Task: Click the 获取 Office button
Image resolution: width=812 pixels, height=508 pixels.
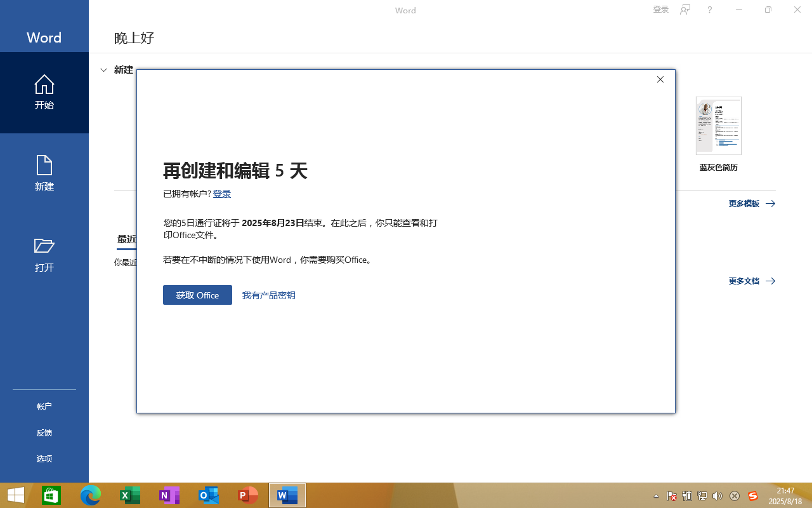Action: tap(197, 295)
